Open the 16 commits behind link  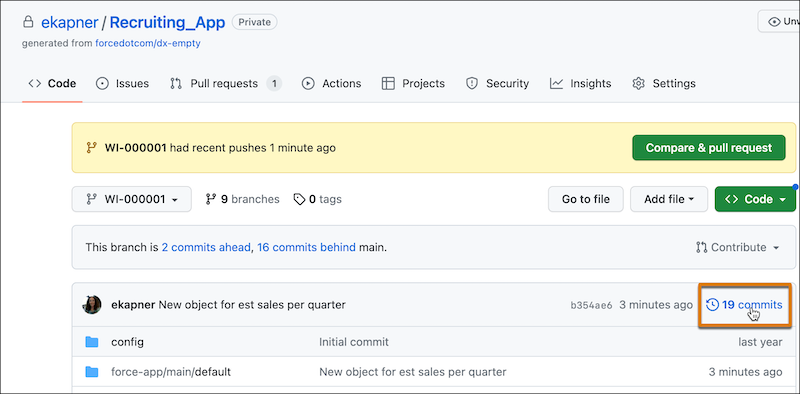(x=306, y=248)
